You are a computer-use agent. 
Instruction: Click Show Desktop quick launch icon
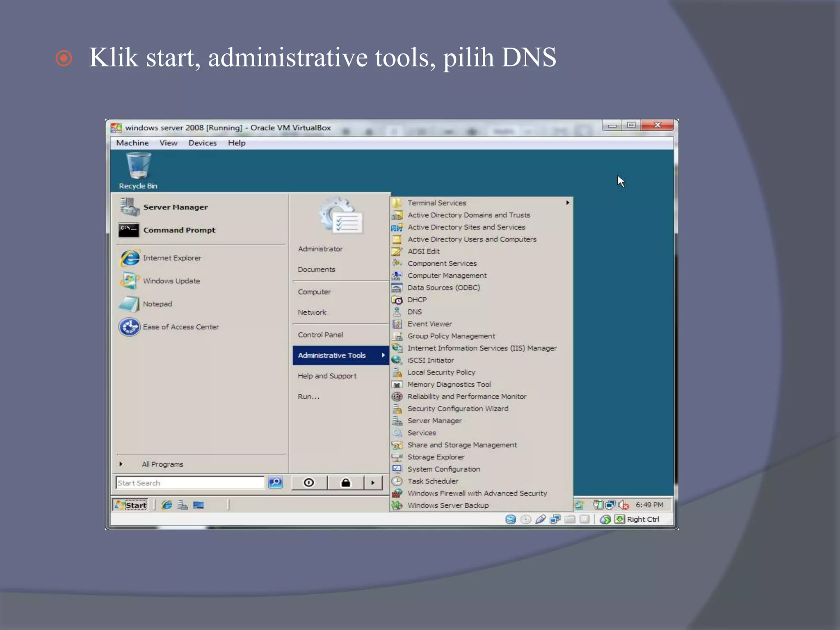tap(199, 505)
